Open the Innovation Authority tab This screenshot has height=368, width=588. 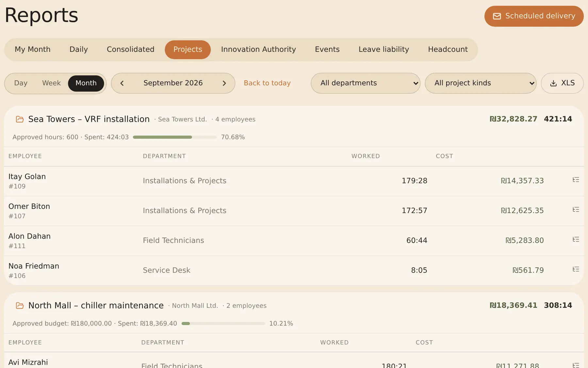(258, 49)
